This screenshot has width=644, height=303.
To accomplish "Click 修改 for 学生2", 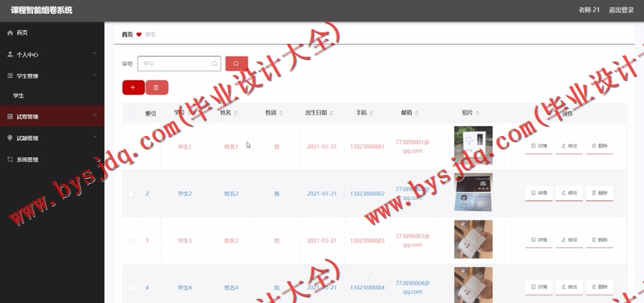I will 570,193.
